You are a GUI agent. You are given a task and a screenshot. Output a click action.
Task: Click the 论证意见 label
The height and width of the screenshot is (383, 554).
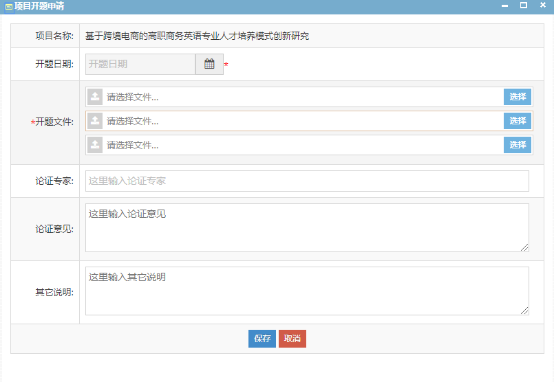pyautogui.click(x=54, y=229)
